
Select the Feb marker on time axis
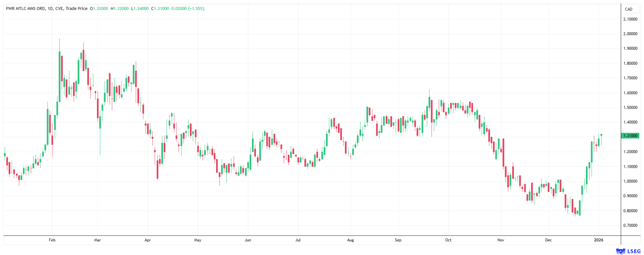click(52, 240)
